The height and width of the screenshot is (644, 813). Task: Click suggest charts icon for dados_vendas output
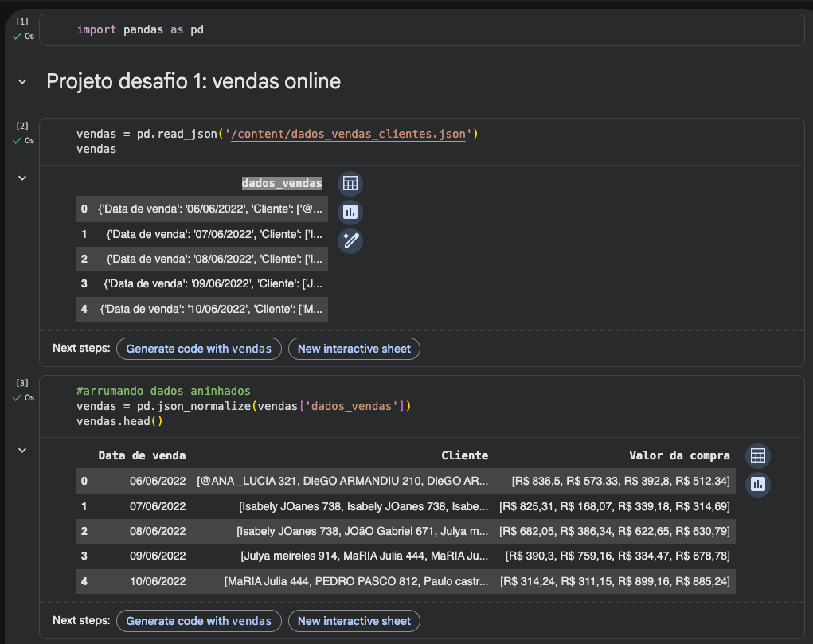click(350, 212)
